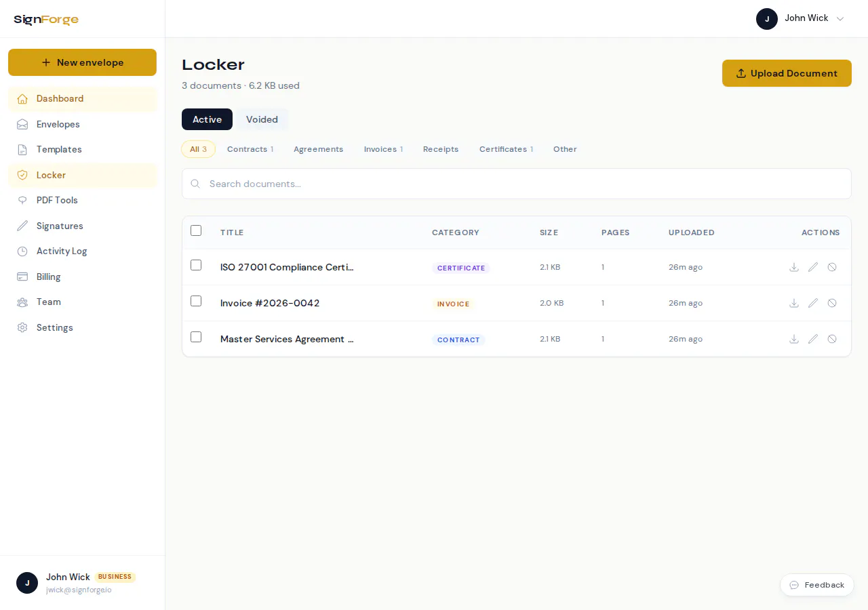Open the Feedback button
The image size is (868, 610).
[816, 585]
